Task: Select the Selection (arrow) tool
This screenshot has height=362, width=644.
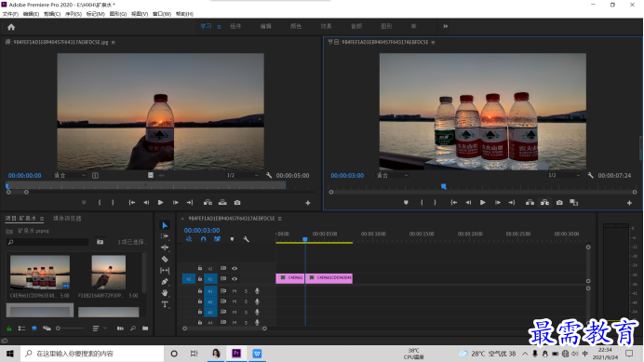Action: [x=165, y=225]
